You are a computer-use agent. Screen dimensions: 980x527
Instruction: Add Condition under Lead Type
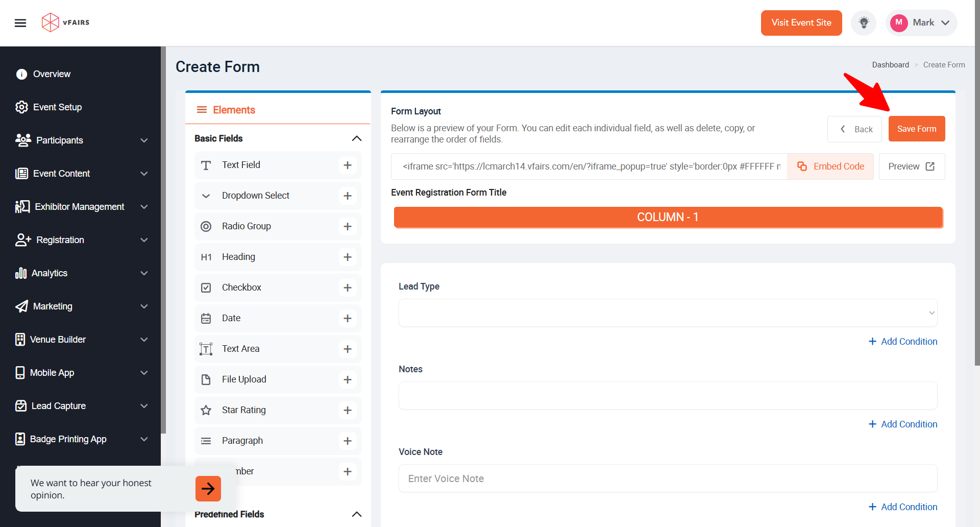point(903,342)
